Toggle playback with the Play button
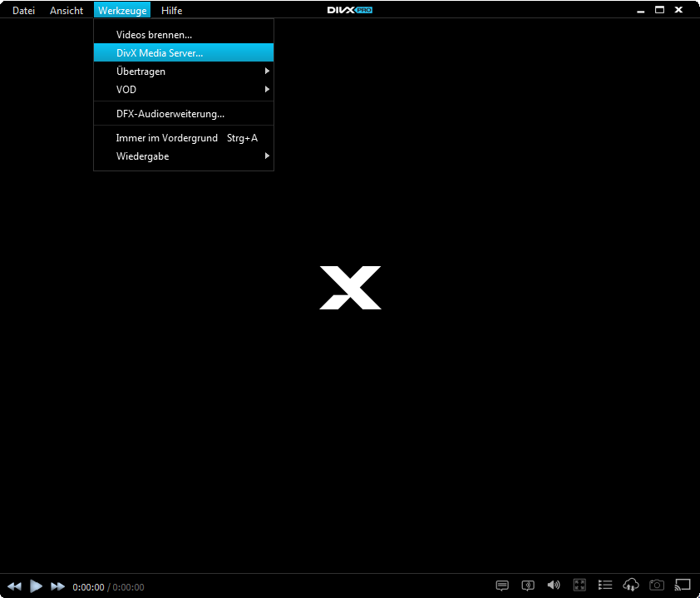 pos(36,586)
